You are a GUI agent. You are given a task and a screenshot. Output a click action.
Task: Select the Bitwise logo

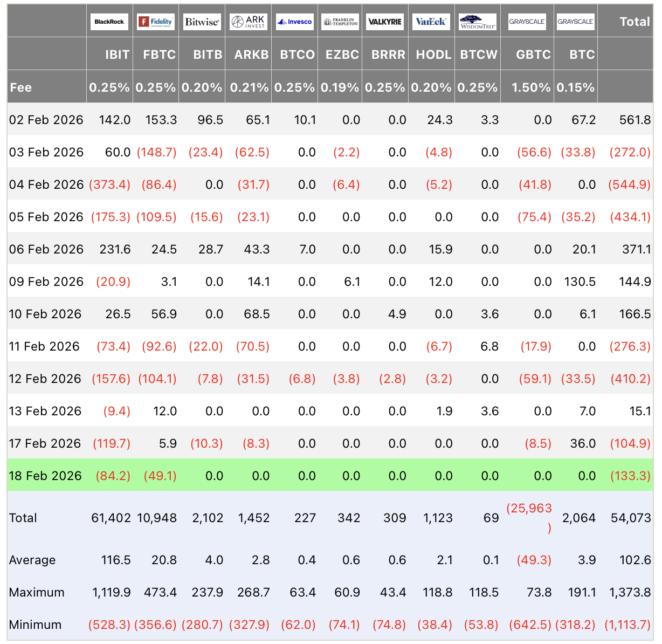[202, 22]
